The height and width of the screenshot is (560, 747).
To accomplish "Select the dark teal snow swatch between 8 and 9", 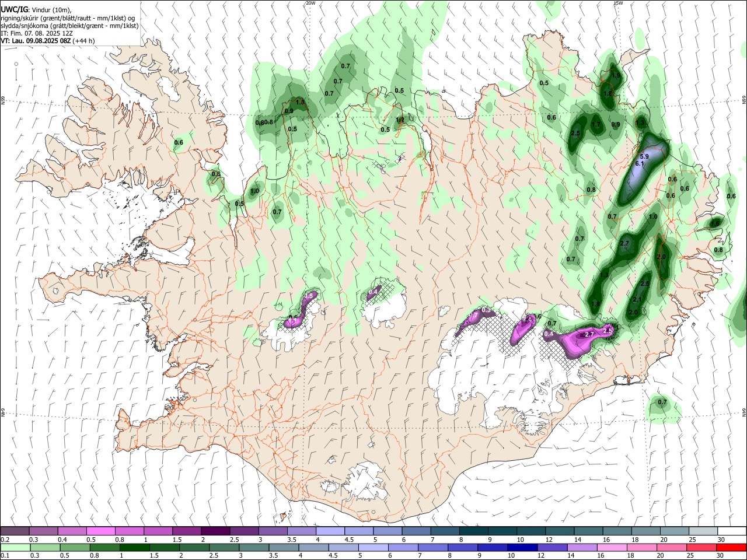I will 474,531.
